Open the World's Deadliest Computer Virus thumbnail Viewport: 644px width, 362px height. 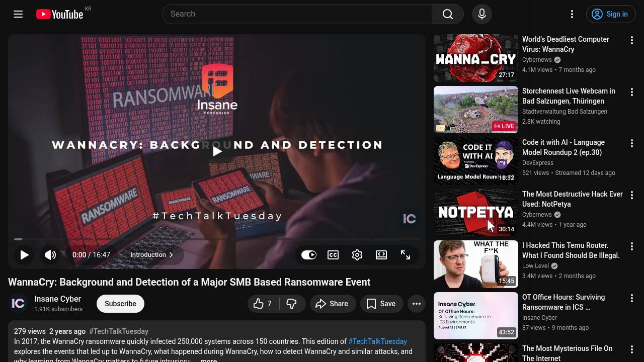476,58
